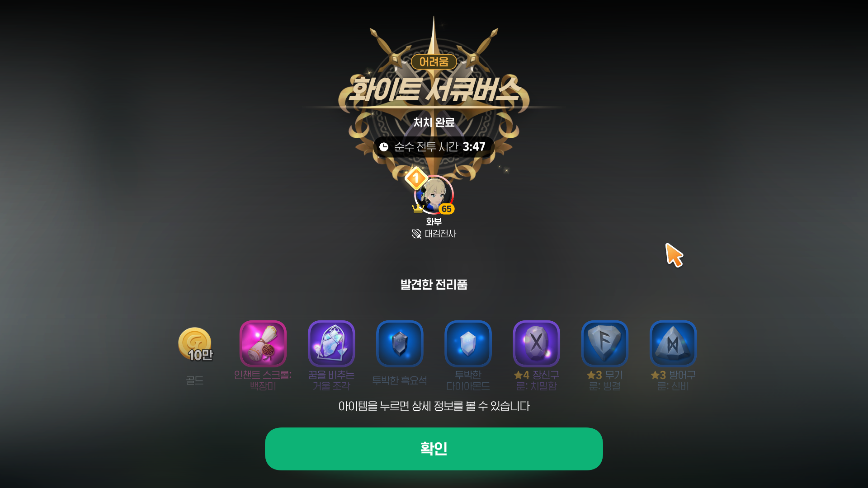Click the 어려움 difficulty badge

pos(434,61)
